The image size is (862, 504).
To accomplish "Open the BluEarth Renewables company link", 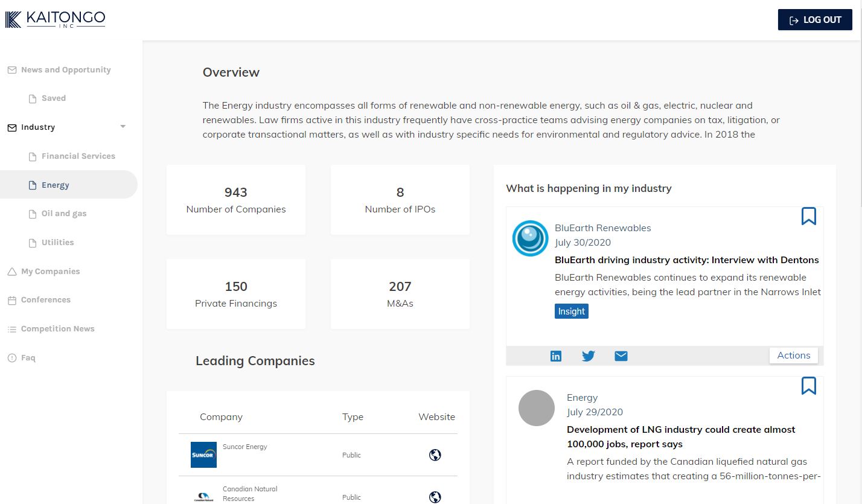I will [603, 228].
